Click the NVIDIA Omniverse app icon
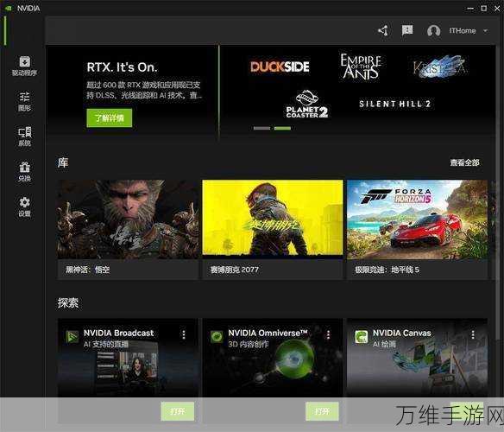504x432 pixels. [217, 337]
